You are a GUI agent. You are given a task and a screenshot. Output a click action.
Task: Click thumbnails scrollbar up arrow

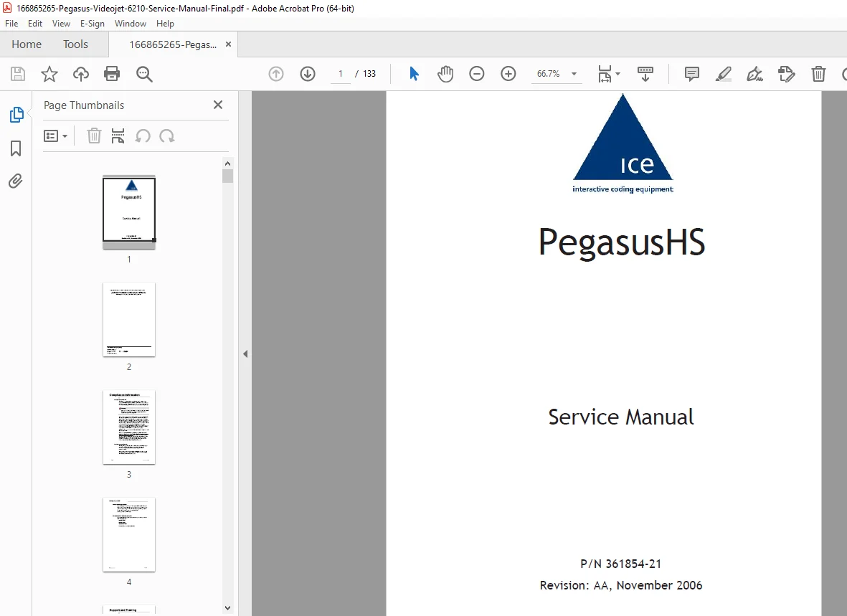[x=227, y=164]
